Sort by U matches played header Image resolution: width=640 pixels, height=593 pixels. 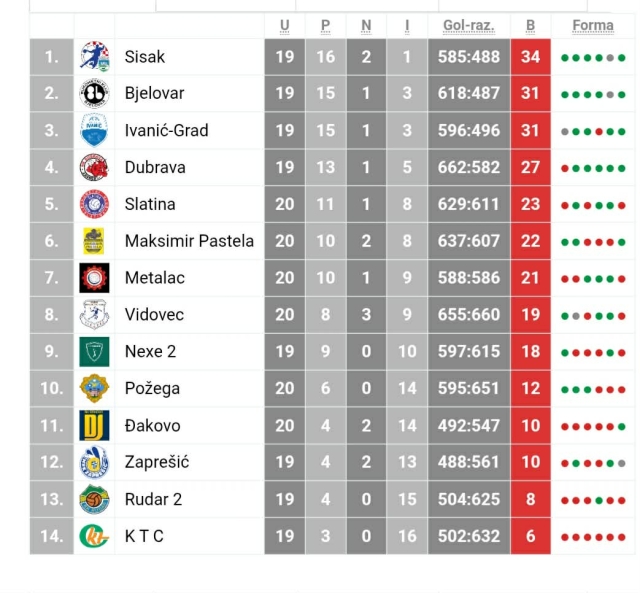pos(285,25)
